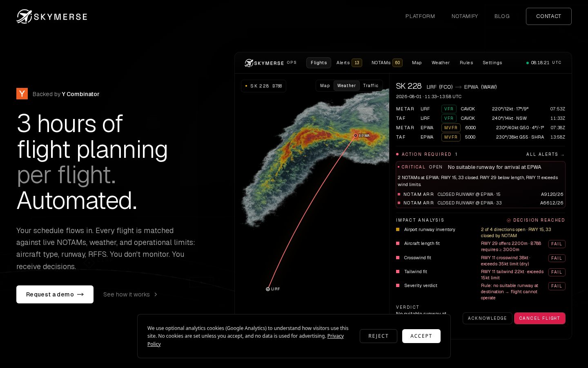Screen dimensions: 588x368
Task: Click the red marker beside Aircraft length fit
Action: tap(398, 243)
